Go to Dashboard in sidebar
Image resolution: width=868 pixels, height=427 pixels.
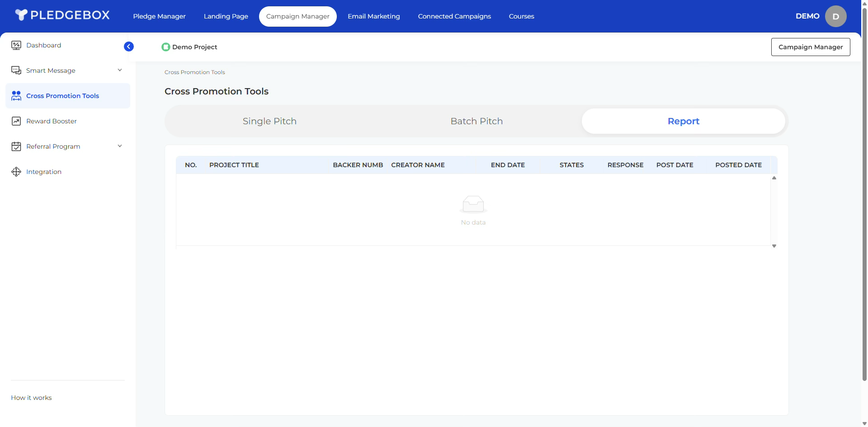click(68, 45)
